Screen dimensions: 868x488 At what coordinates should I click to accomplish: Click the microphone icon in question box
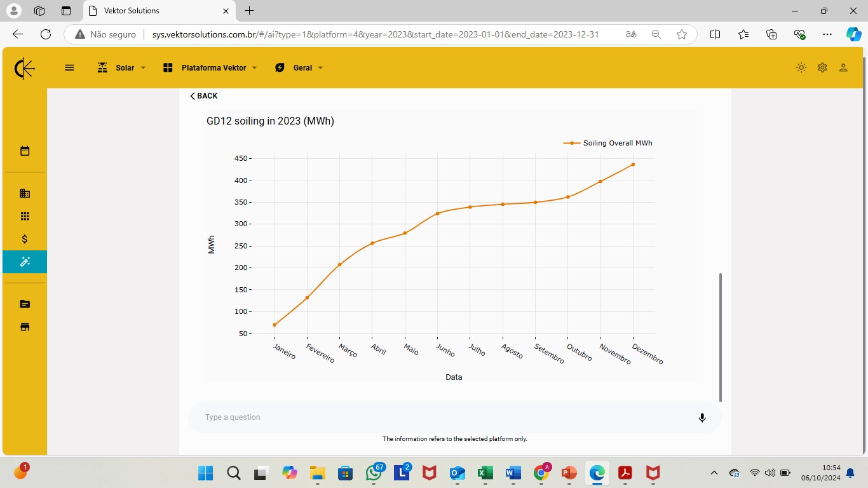[702, 417]
